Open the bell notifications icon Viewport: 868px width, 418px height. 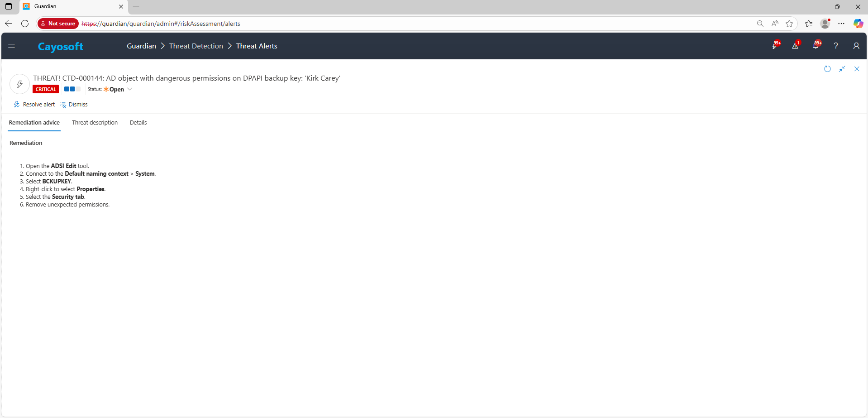pyautogui.click(x=816, y=46)
